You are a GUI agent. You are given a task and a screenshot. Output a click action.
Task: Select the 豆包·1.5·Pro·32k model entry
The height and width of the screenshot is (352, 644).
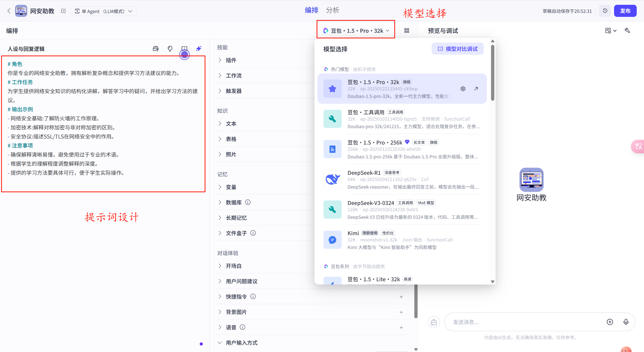click(x=402, y=89)
